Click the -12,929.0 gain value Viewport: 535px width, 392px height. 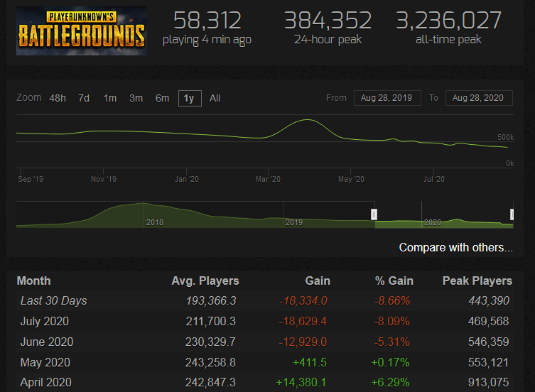tap(303, 342)
